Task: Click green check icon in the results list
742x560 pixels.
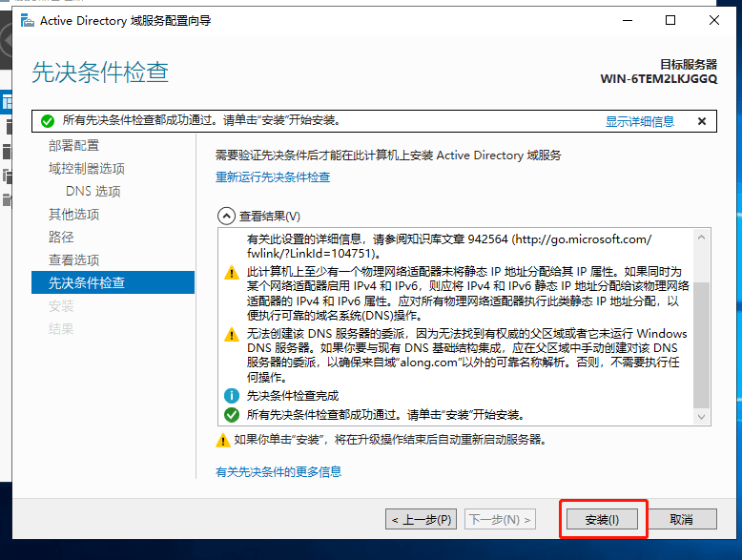Action: pos(232,415)
